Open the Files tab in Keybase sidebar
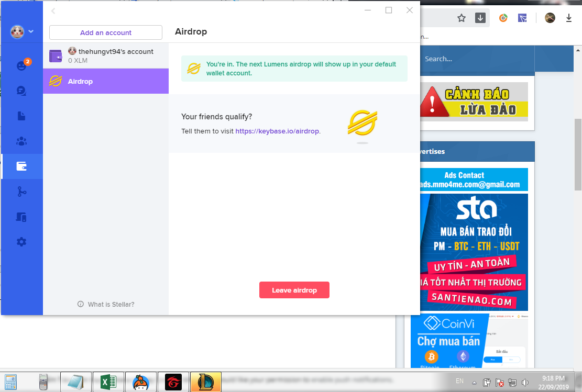 tap(21, 116)
